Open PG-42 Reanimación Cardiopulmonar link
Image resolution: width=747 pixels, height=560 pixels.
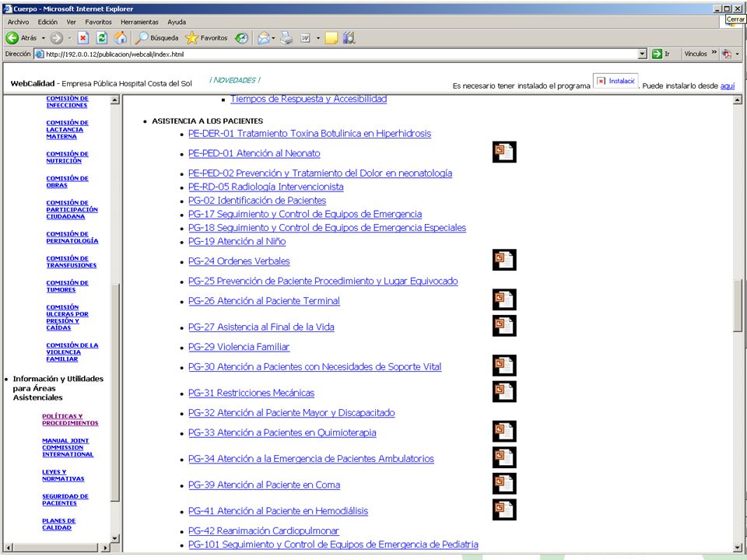coord(264,530)
